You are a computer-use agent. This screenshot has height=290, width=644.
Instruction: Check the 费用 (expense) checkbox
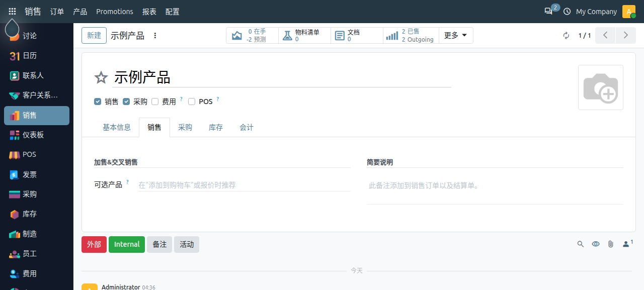tap(155, 102)
